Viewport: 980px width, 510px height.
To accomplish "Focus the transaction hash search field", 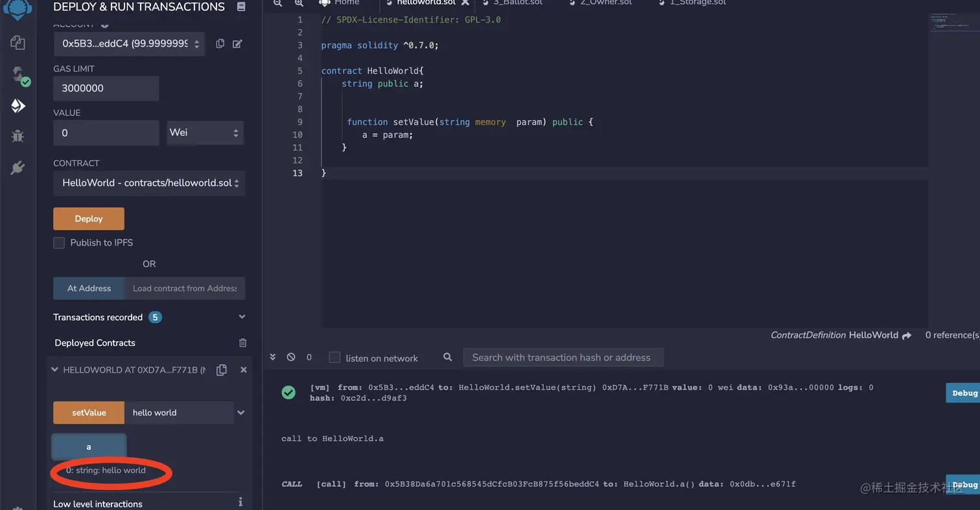I will coord(563,357).
